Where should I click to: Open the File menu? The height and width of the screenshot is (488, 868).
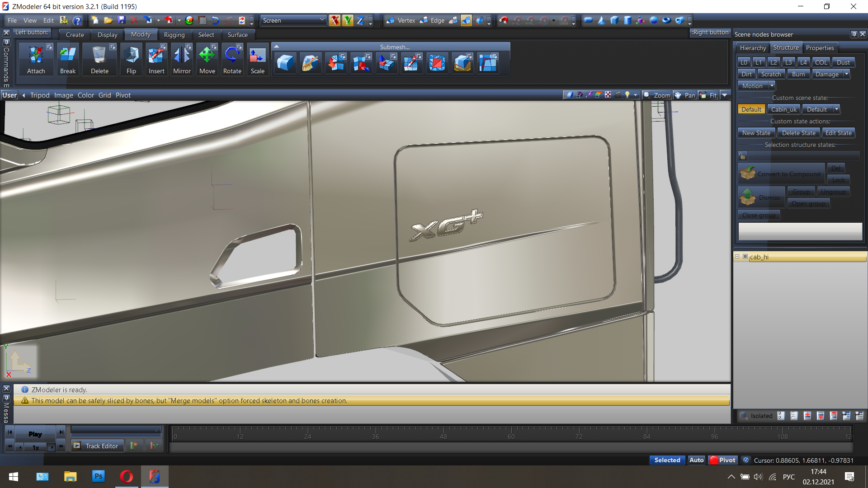(x=12, y=20)
